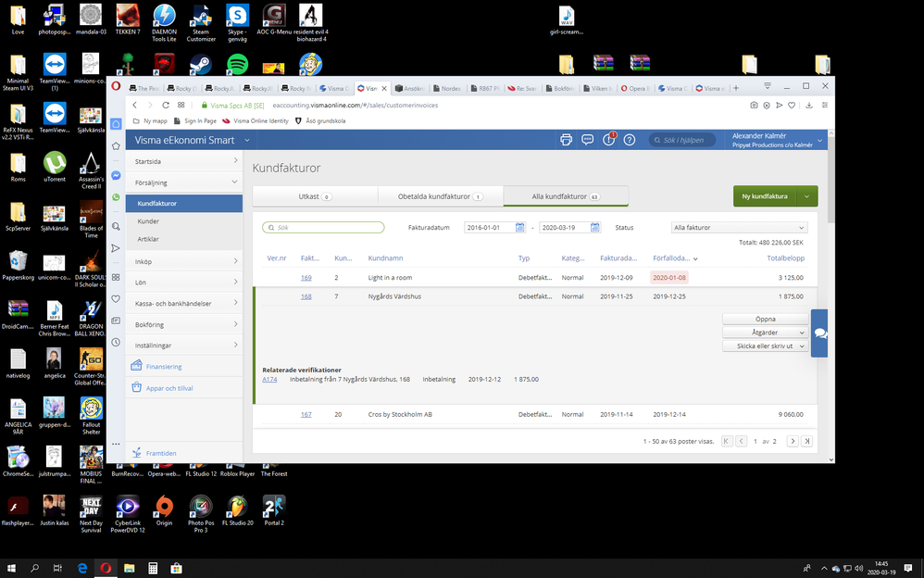Open the Ny kundfaktura split-button arrow
Viewport: 924px width, 578px height.
pyautogui.click(x=806, y=196)
